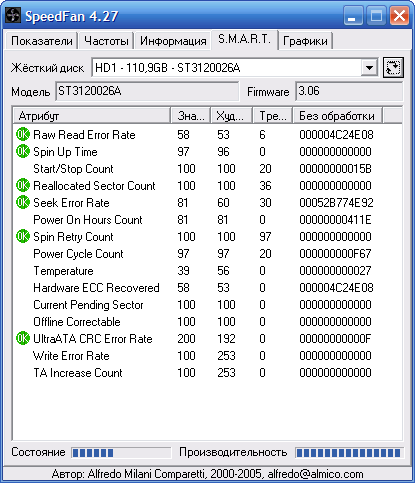Select the Seek Error Rate row
The image size is (415, 483).
(x=207, y=203)
